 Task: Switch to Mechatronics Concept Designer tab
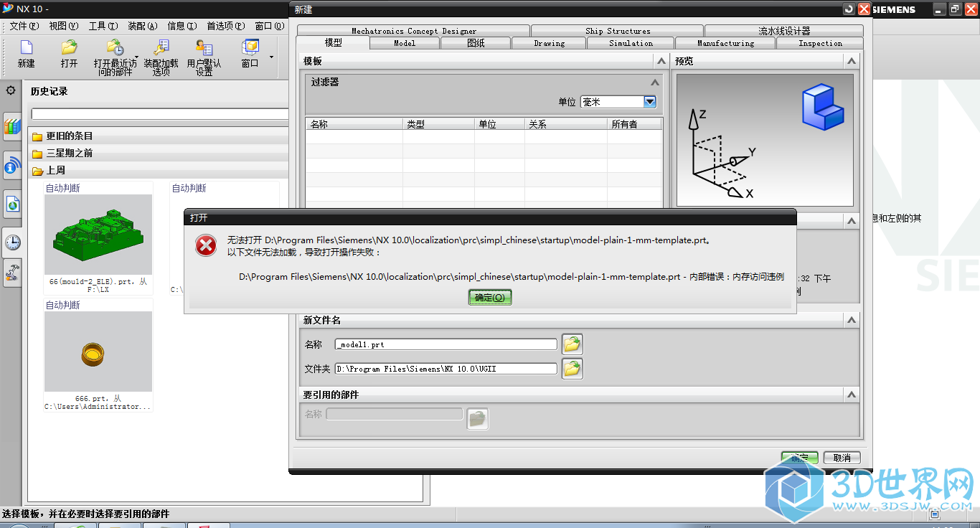[413, 31]
